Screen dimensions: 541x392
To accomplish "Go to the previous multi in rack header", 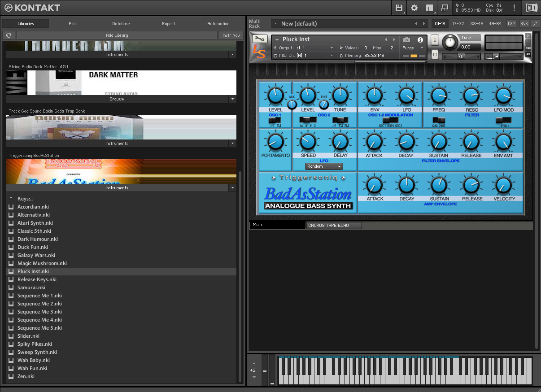I will tap(415, 24).
